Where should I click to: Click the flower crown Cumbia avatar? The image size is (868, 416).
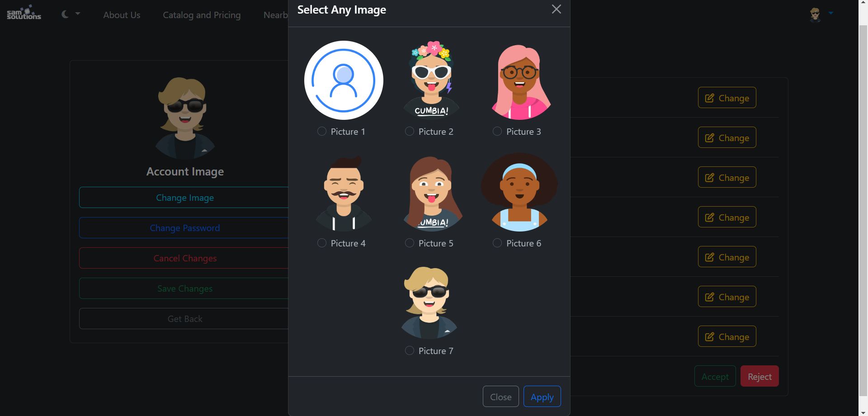tap(431, 80)
